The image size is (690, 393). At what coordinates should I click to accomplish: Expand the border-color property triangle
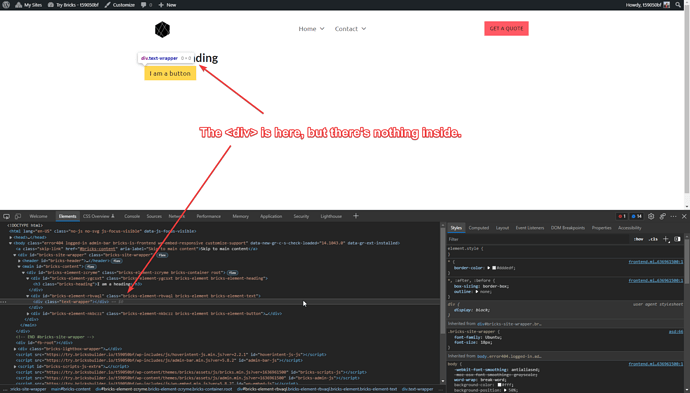tap(488, 268)
